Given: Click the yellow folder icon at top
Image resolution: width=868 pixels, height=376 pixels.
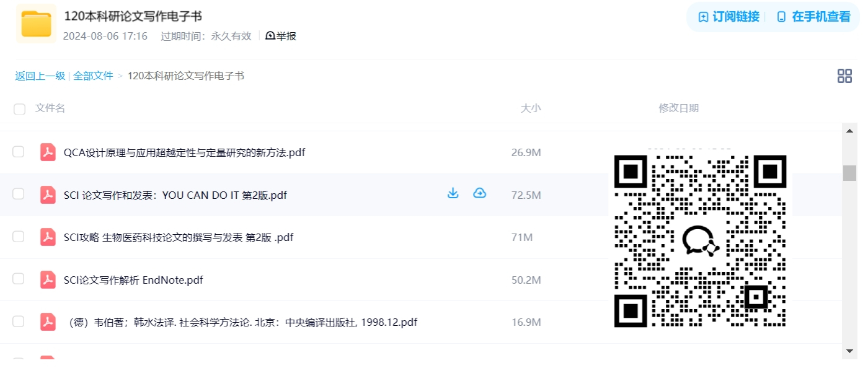Looking at the screenshot, I should click(x=36, y=24).
